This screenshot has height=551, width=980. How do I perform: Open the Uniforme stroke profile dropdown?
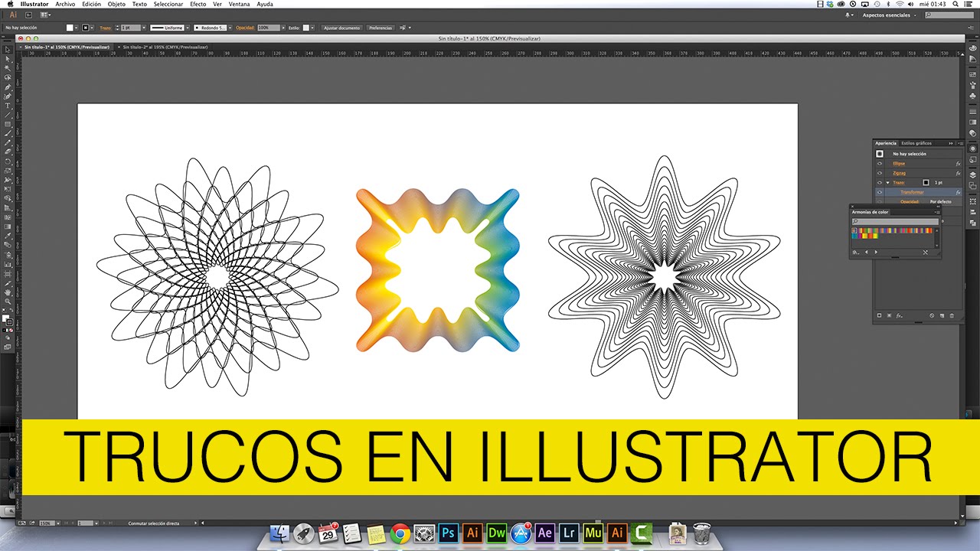pyautogui.click(x=187, y=28)
